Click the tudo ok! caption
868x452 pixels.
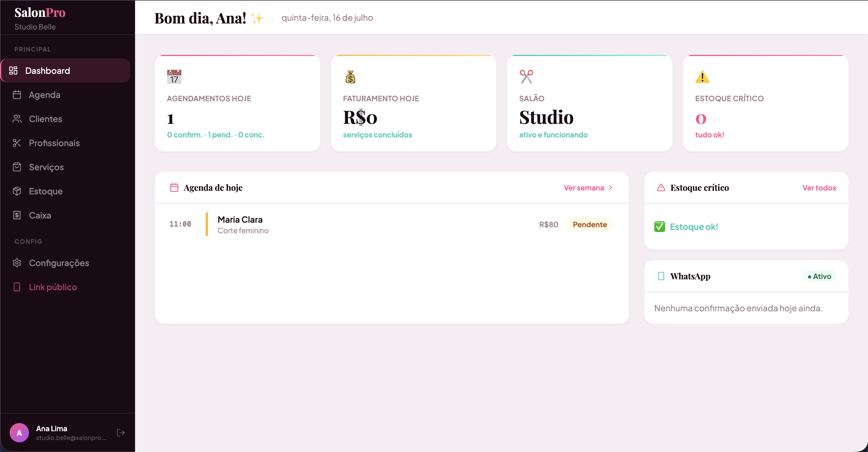pos(710,135)
